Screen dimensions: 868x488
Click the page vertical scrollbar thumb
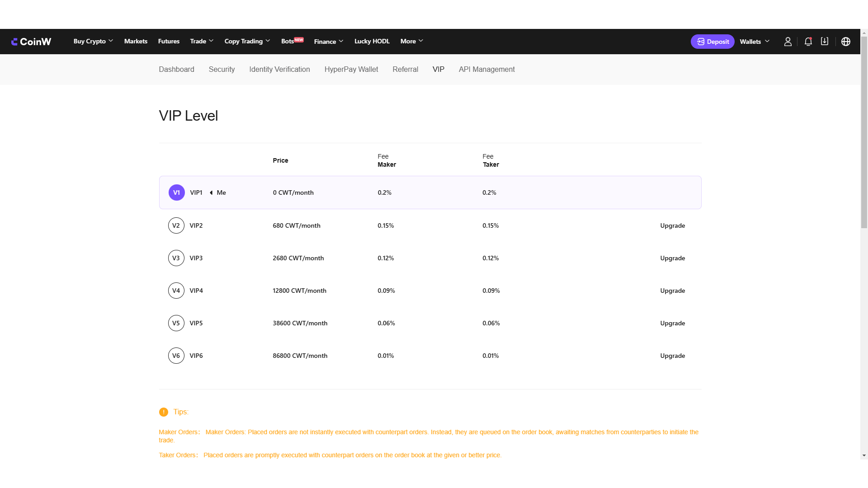pyautogui.click(x=864, y=132)
